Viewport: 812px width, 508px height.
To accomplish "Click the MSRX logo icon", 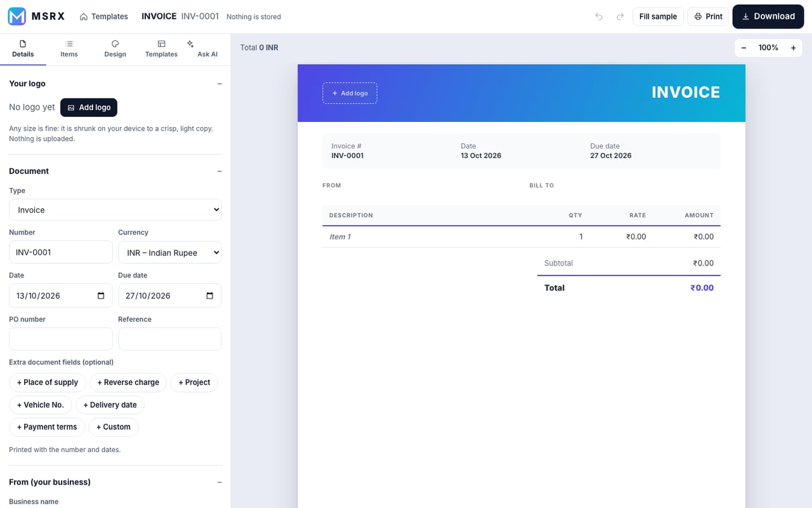I will 16,17.
